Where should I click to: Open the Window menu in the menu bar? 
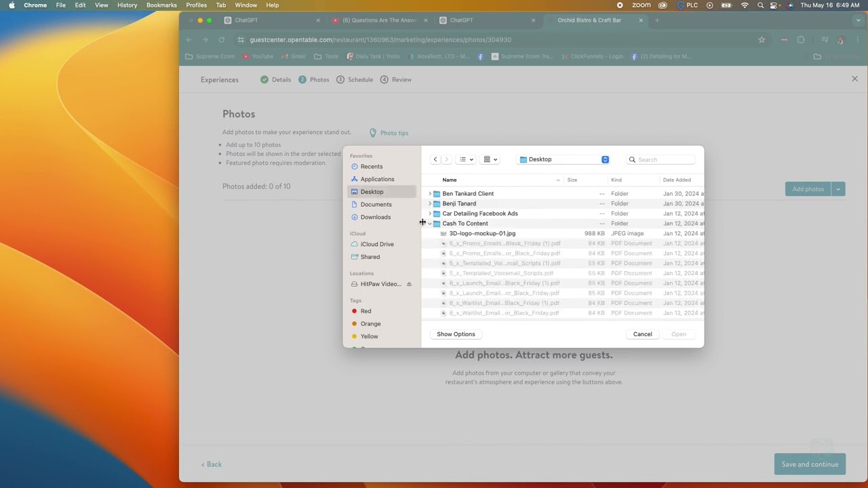click(246, 5)
